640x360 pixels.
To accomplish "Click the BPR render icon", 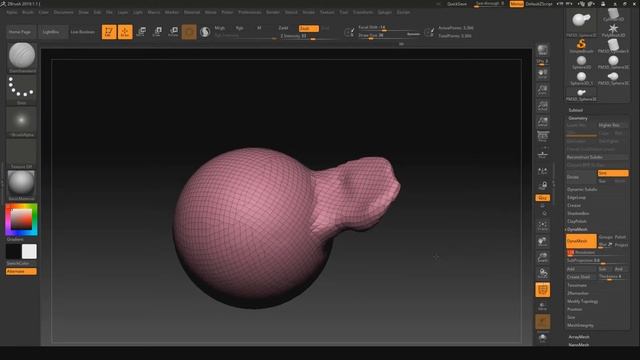I will click(542, 51).
